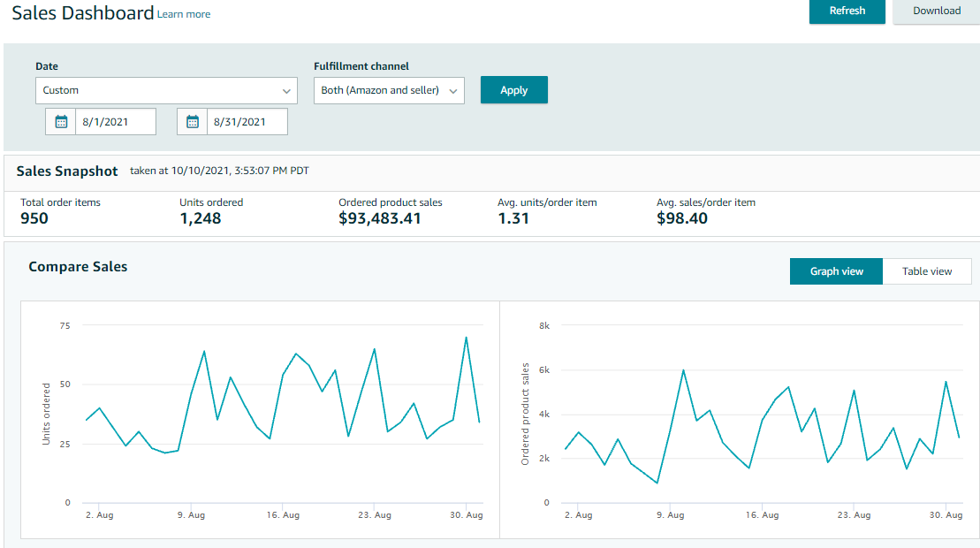Click the Total order items value 950
The width and height of the screenshot is (980, 548).
point(34,218)
